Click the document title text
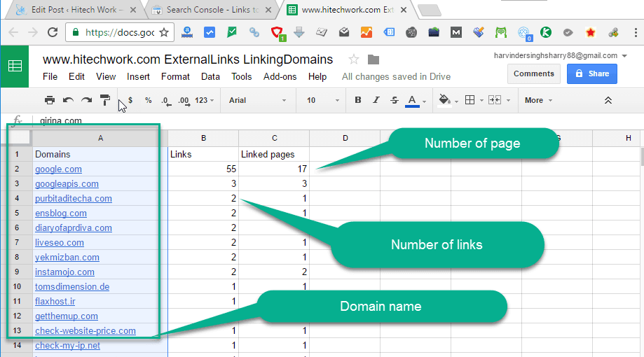 coord(188,60)
